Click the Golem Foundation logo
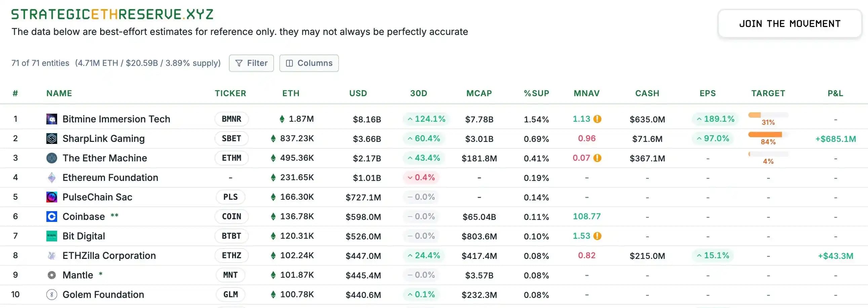The width and height of the screenshot is (868, 308). [x=51, y=294]
